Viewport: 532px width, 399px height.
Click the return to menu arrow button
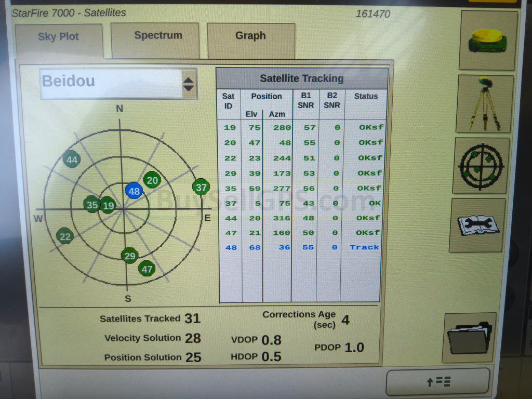437,382
